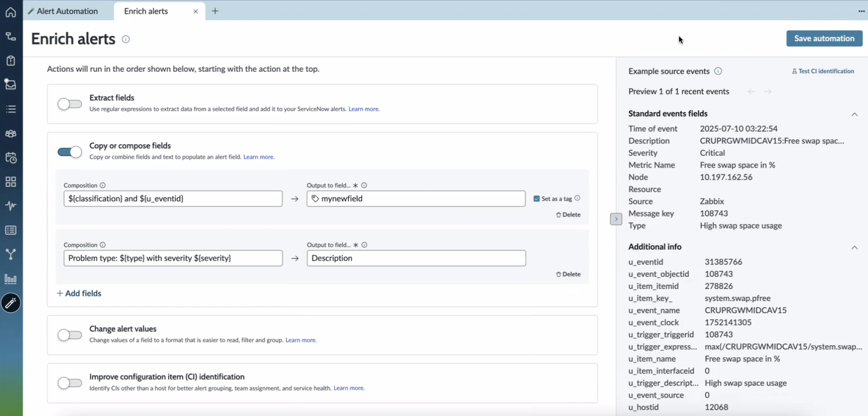Open the Home icon in sidebar

pyautogui.click(x=11, y=12)
